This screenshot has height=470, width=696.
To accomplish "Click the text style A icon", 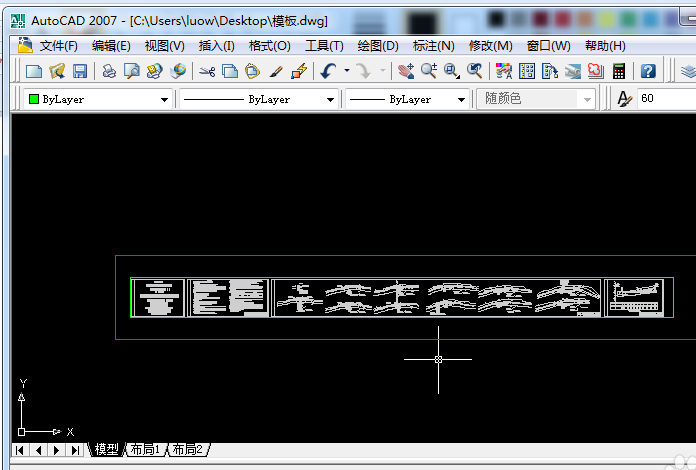I will click(x=625, y=99).
